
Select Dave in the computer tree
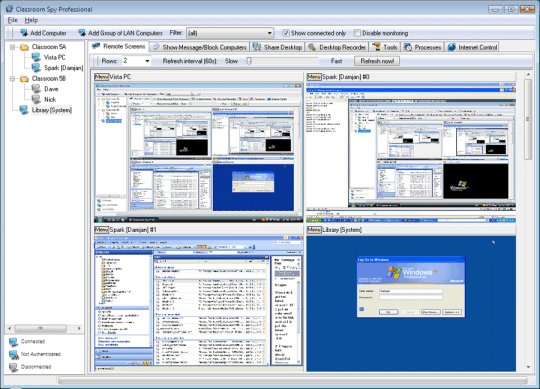tap(51, 89)
